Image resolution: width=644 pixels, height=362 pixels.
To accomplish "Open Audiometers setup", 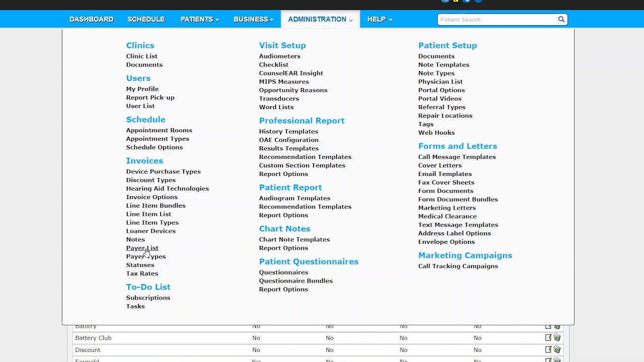I will click(280, 56).
